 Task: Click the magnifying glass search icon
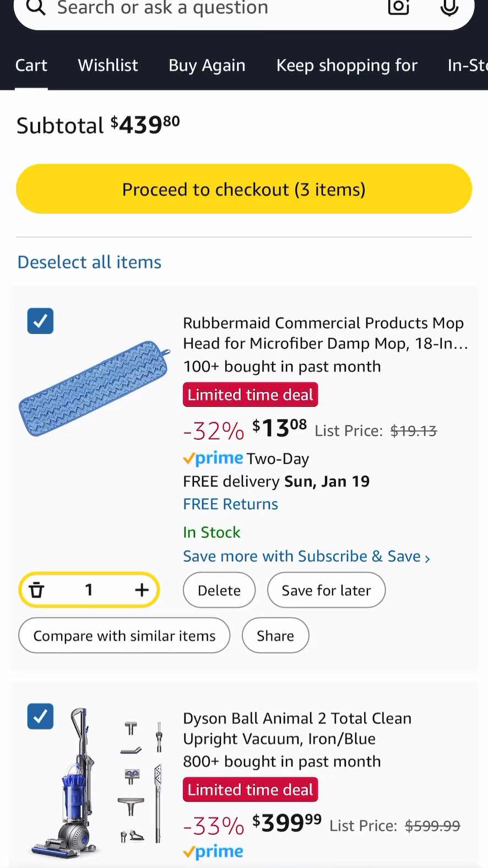coord(35,8)
